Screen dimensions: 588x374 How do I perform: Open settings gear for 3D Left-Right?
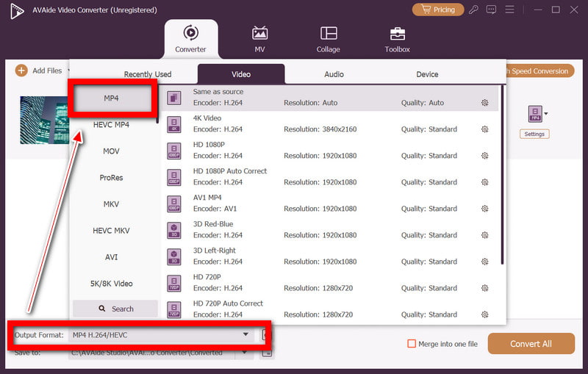pos(484,262)
